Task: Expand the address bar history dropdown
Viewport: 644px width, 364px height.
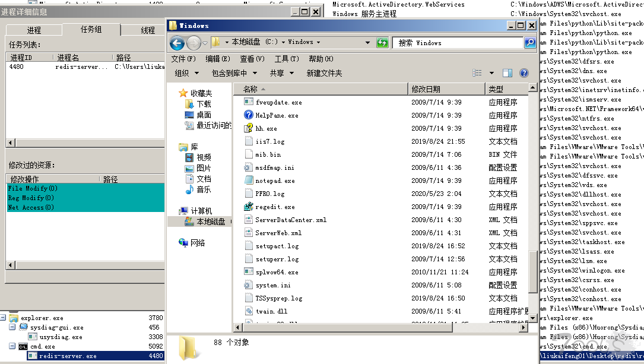Action: (x=367, y=42)
